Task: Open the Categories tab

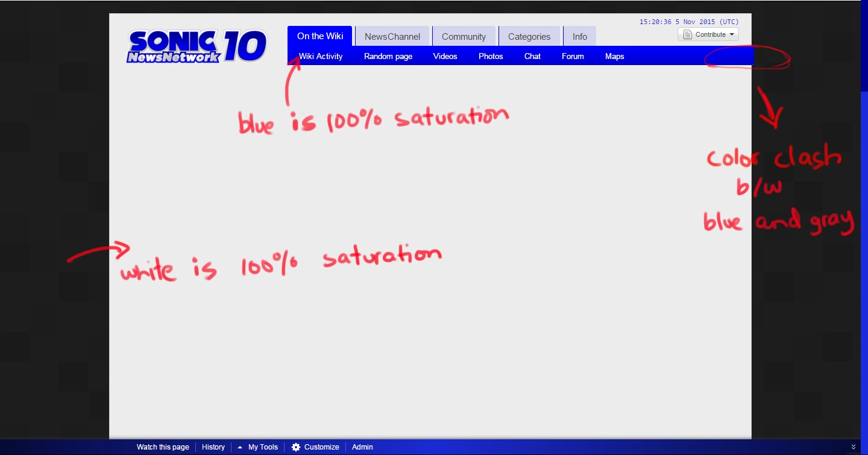Action: click(x=529, y=37)
